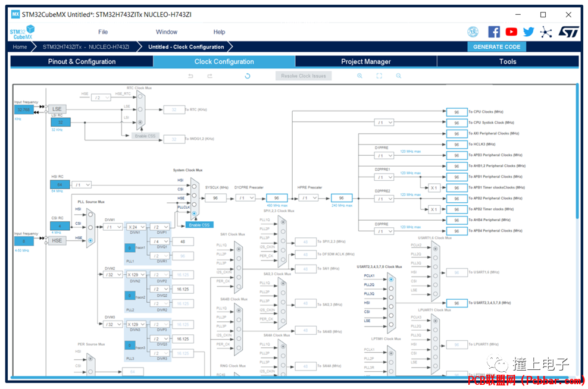Select the Clock Configuration tab

click(x=224, y=61)
